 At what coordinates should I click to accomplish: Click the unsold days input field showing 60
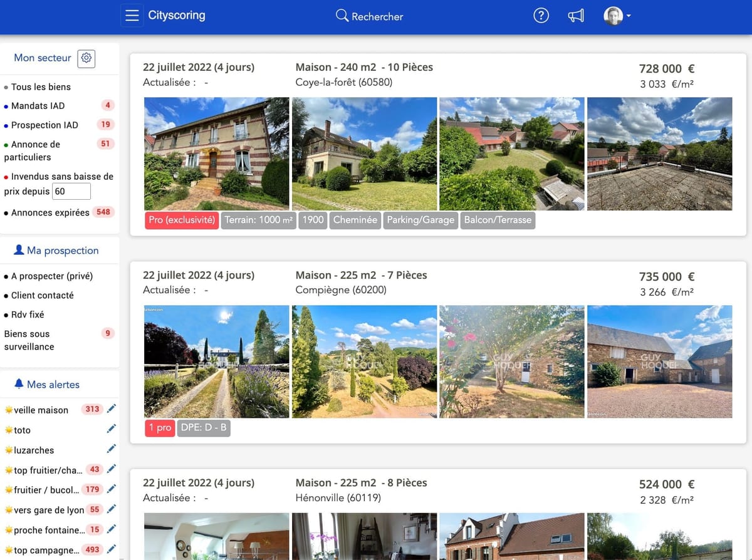[71, 192]
